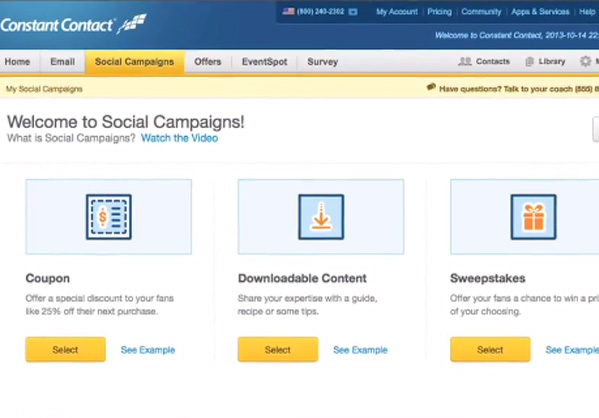Image resolution: width=599 pixels, height=418 pixels.
Task: Open the Survey tab
Action: point(323,62)
